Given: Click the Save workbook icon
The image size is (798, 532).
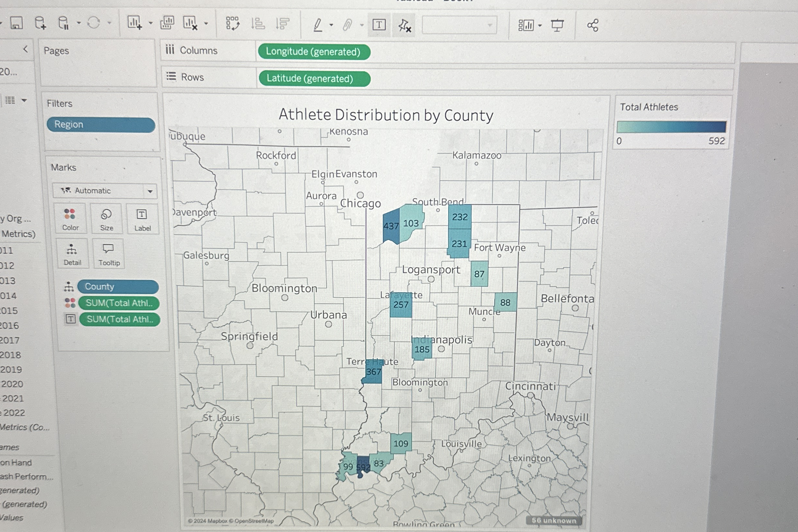Looking at the screenshot, I should point(16,23).
